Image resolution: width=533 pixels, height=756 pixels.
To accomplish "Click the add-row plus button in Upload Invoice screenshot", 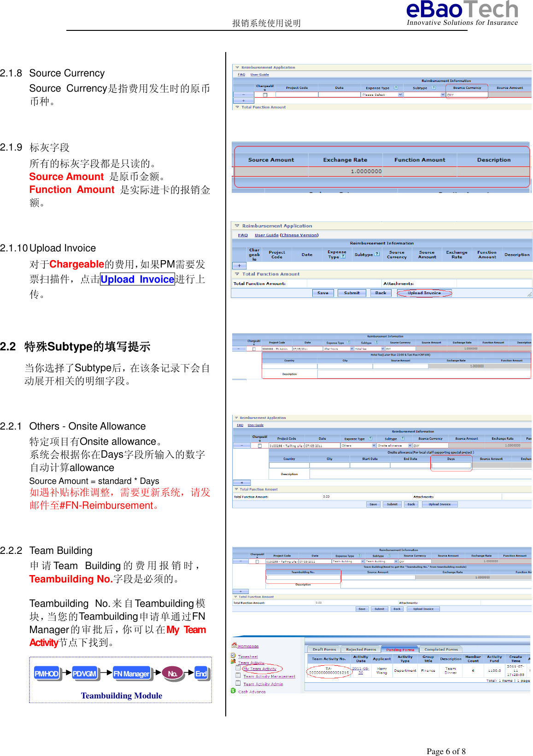I will [x=240, y=266].
